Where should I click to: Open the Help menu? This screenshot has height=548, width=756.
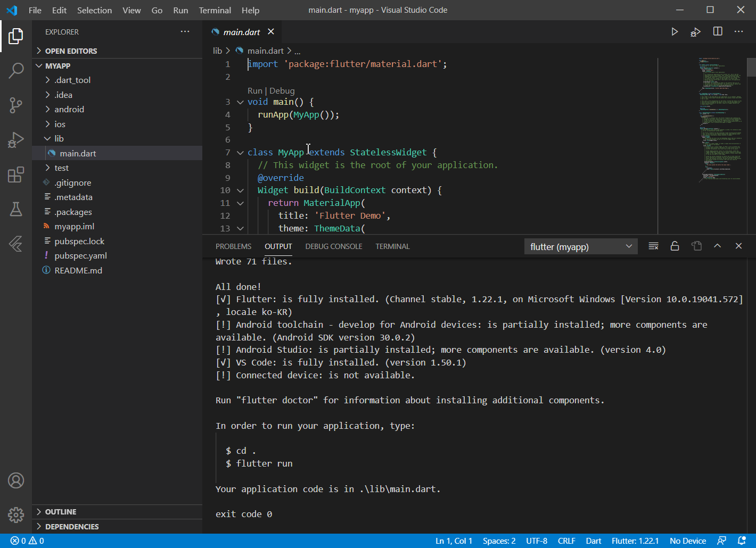pos(250,10)
